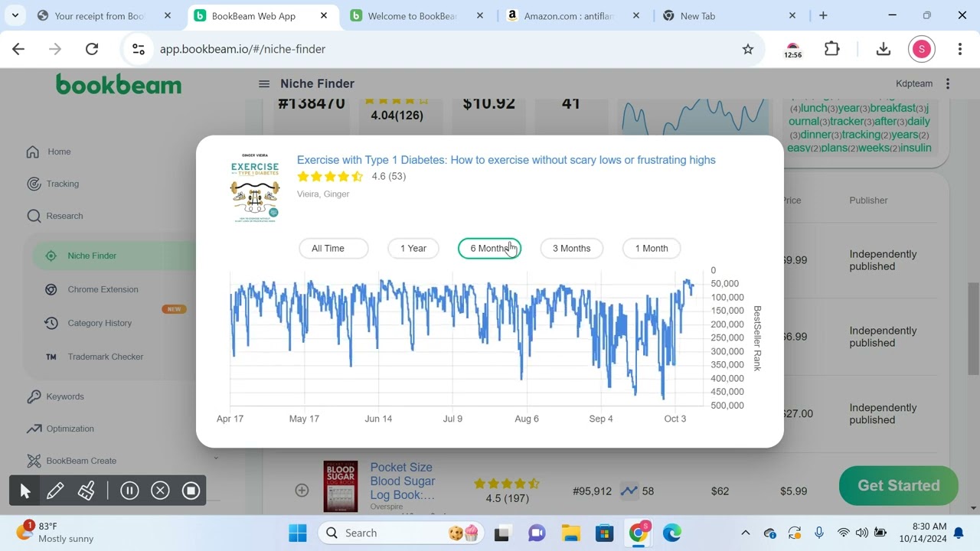The image size is (980, 551).
Task: View site information icon in address bar
Action: point(139,49)
